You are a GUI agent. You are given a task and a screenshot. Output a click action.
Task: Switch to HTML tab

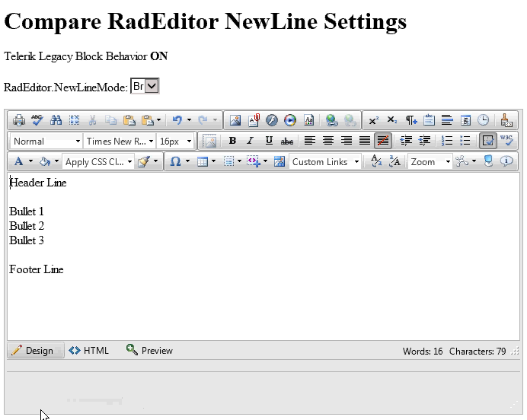point(89,351)
